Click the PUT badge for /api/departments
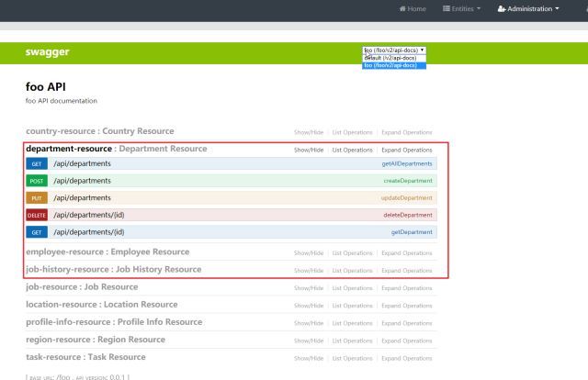Screen dimensions: 588x380 37,198
